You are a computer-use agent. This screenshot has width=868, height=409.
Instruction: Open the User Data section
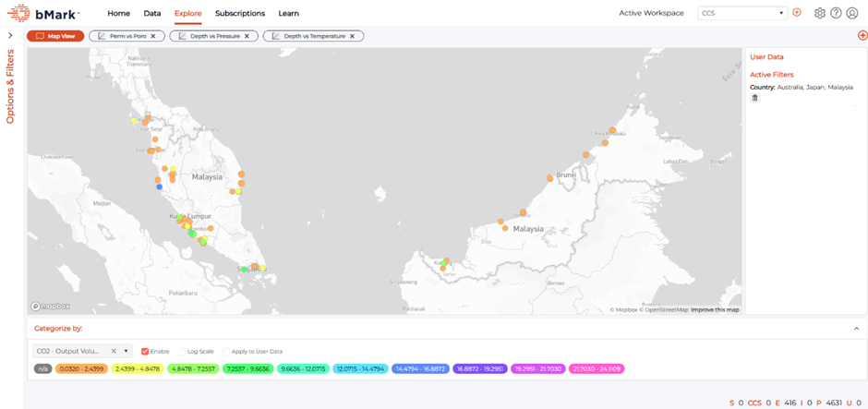click(766, 57)
